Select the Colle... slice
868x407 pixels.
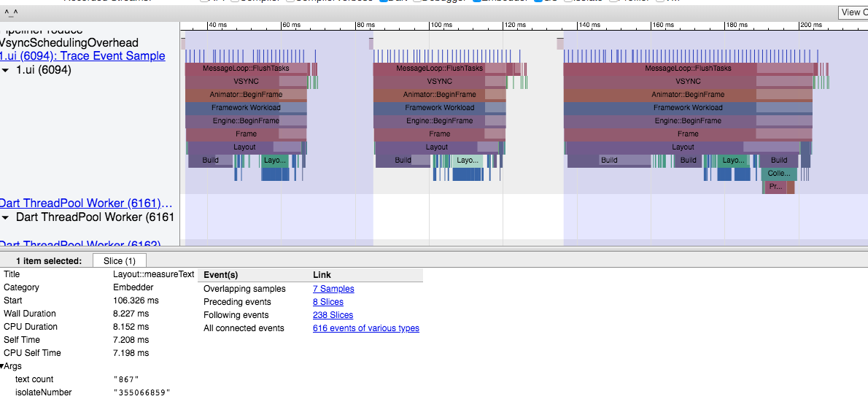[x=779, y=174]
